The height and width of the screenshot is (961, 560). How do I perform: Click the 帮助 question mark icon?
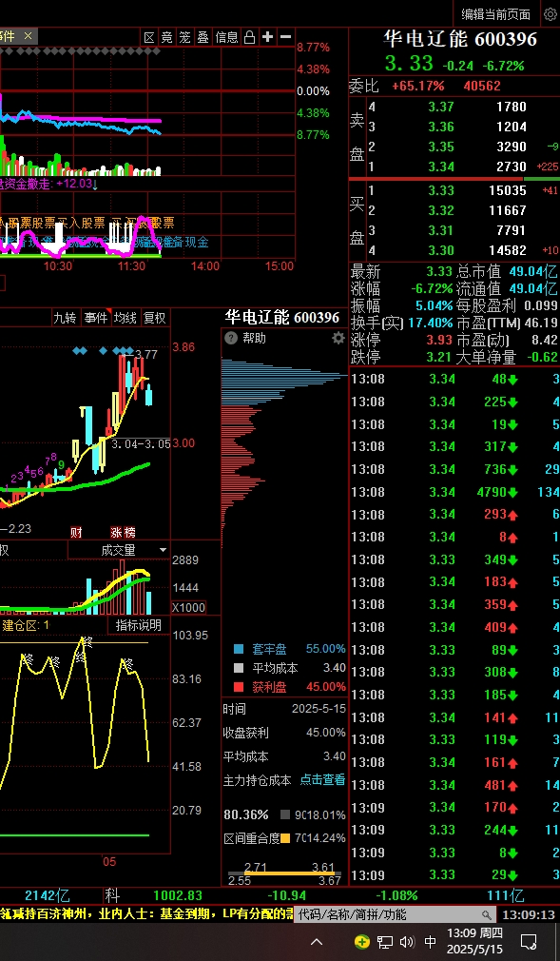tap(230, 338)
